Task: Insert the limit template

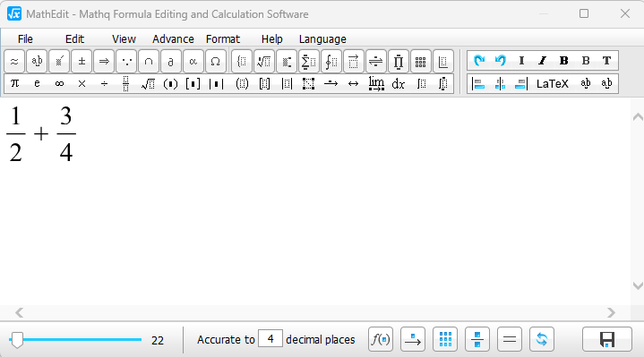Action: coord(376,84)
